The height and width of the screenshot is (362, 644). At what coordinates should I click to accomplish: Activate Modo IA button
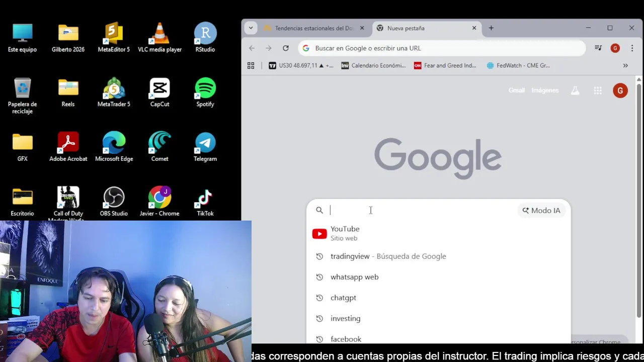(541, 210)
